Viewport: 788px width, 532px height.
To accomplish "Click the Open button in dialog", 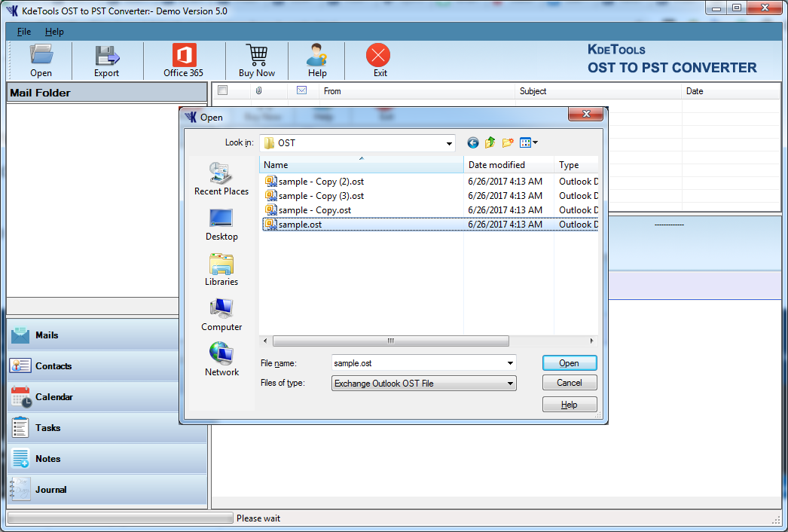I will coord(570,363).
